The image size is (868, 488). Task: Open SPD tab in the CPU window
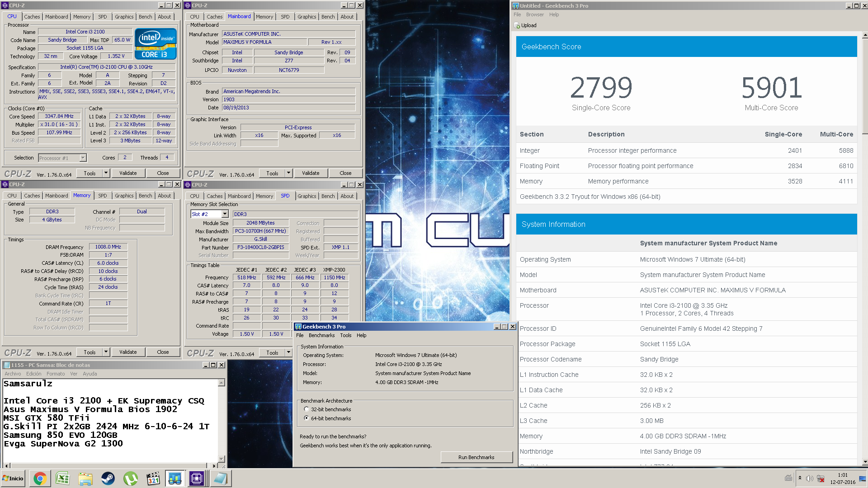[x=103, y=17]
